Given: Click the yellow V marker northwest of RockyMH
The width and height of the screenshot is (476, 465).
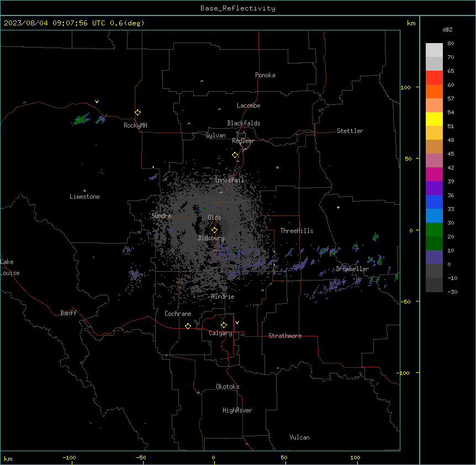Looking at the screenshot, I should coord(97,102).
